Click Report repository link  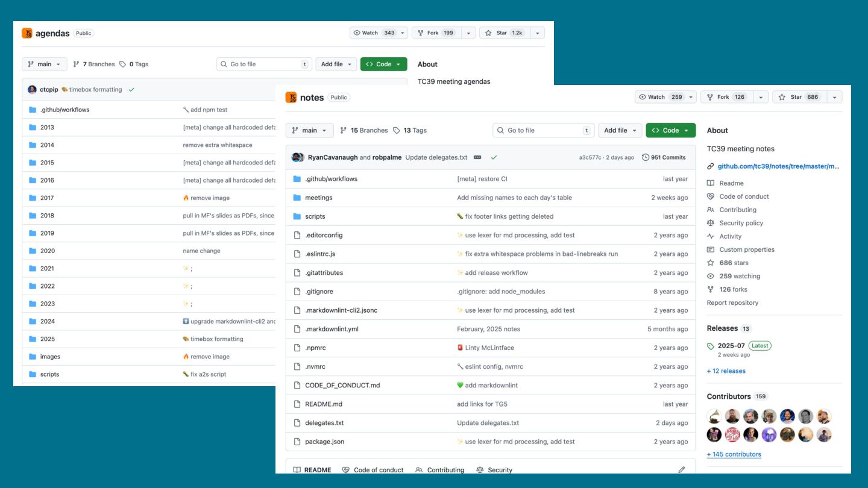(x=732, y=302)
